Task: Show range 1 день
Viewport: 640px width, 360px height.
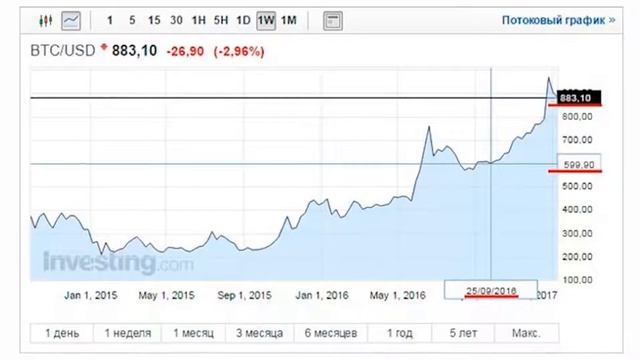Action: pyautogui.click(x=62, y=333)
